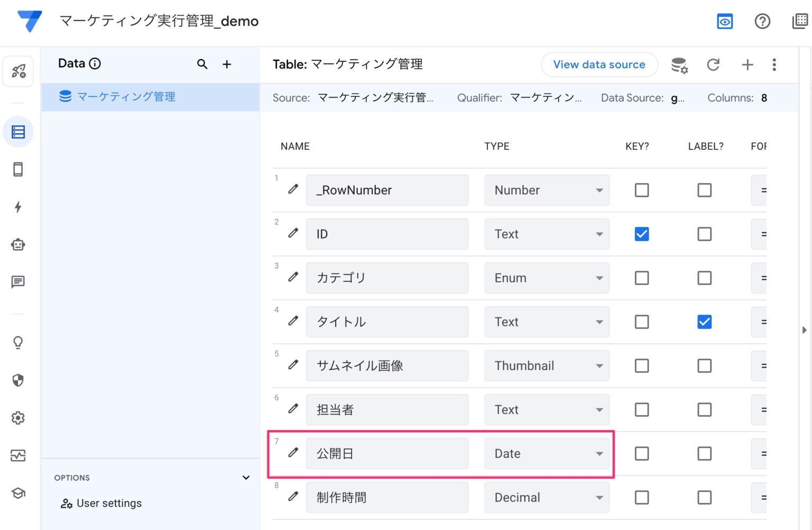The image size is (812, 530).
Task: Open the three-dot overflow menu
Action: pyautogui.click(x=774, y=65)
